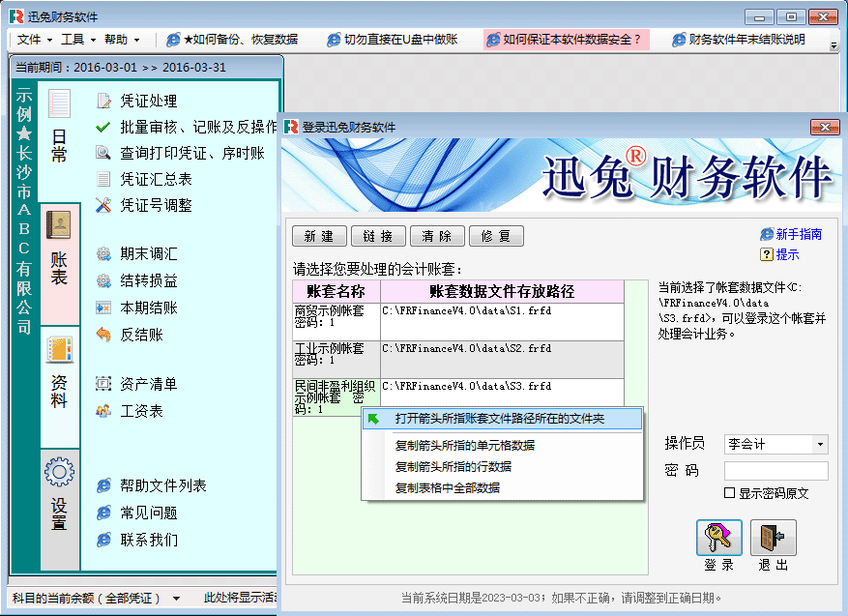Screen dimensions: 848x616
Task: Choose 打开箭头所指账套文件路径所在的文件夹 from context menu
Action: coord(502,419)
